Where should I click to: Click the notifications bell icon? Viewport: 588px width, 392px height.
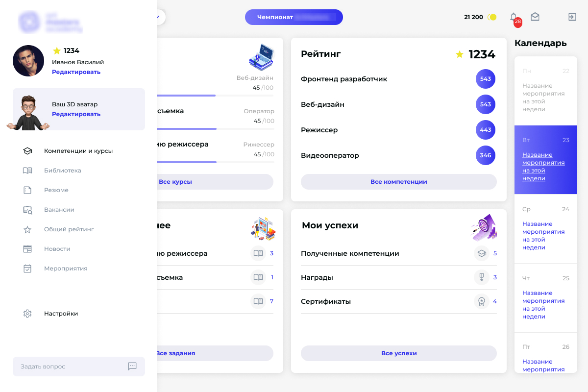(514, 17)
